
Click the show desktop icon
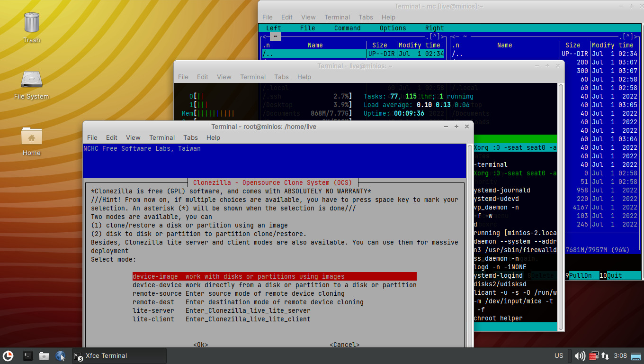[x=637, y=355]
